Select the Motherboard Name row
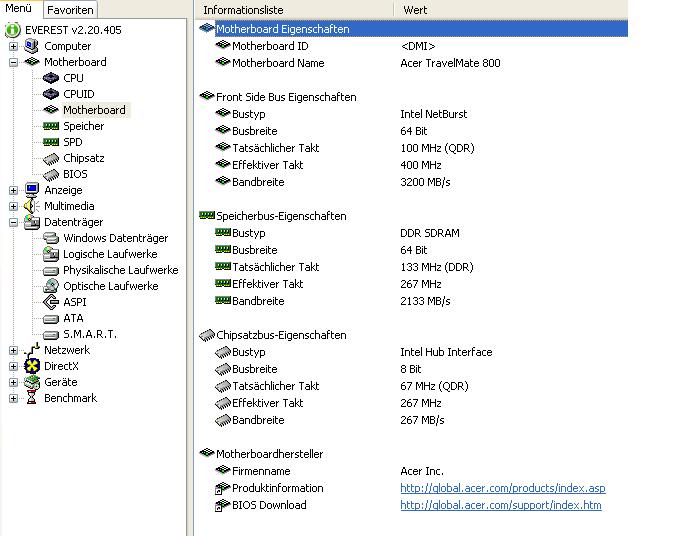The width and height of the screenshot is (700, 536). click(x=277, y=63)
